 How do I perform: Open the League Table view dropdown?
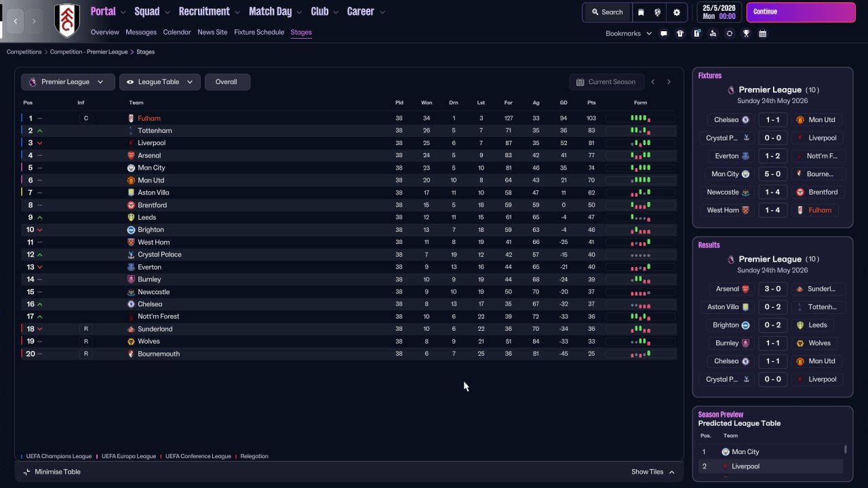(x=160, y=82)
